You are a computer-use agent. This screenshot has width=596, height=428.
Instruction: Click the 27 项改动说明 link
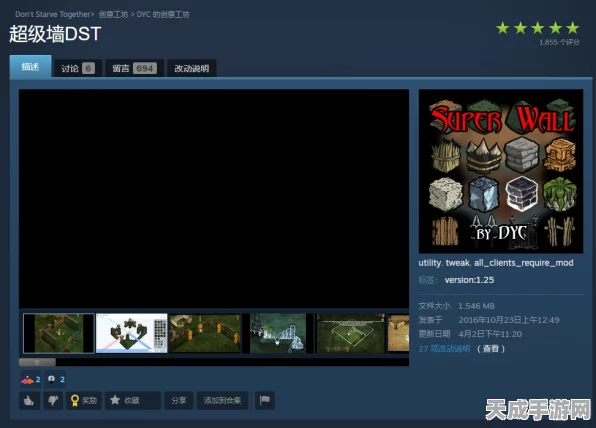444,349
